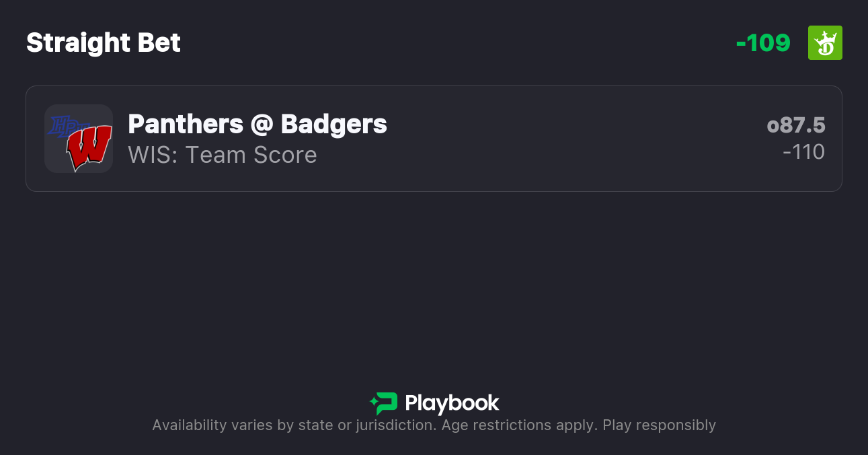Click the blue High Point Panthers logo

(61, 126)
